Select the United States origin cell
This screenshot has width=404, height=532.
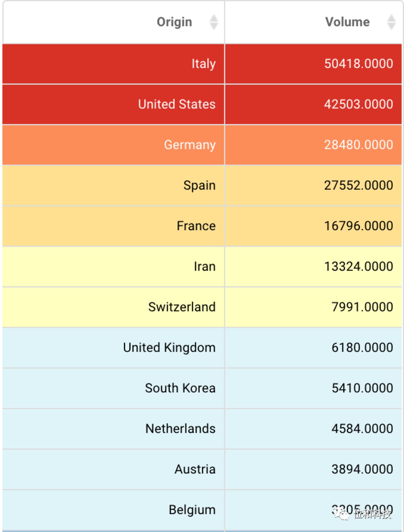pos(177,104)
